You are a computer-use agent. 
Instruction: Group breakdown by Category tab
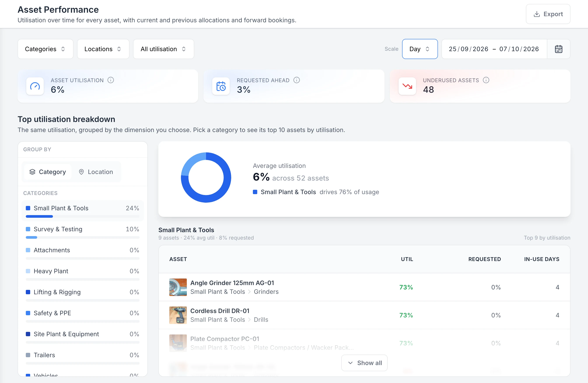[x=47, y=172]
